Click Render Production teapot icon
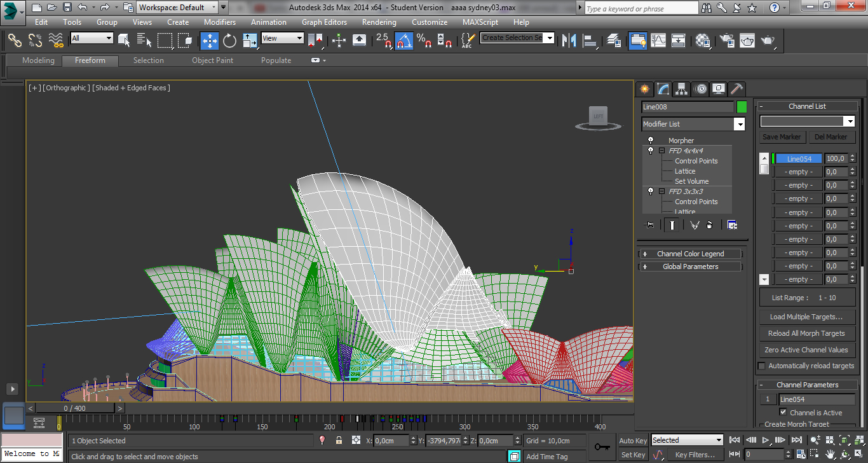The width and height of the screenshot is (868, 463). point(768,41)
